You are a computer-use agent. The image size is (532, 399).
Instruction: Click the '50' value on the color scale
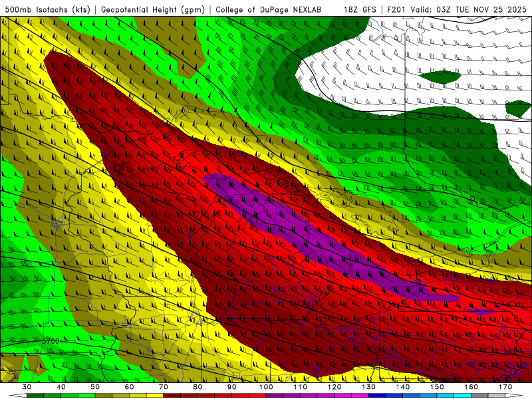pyautogui.click(x=95, y=387)
